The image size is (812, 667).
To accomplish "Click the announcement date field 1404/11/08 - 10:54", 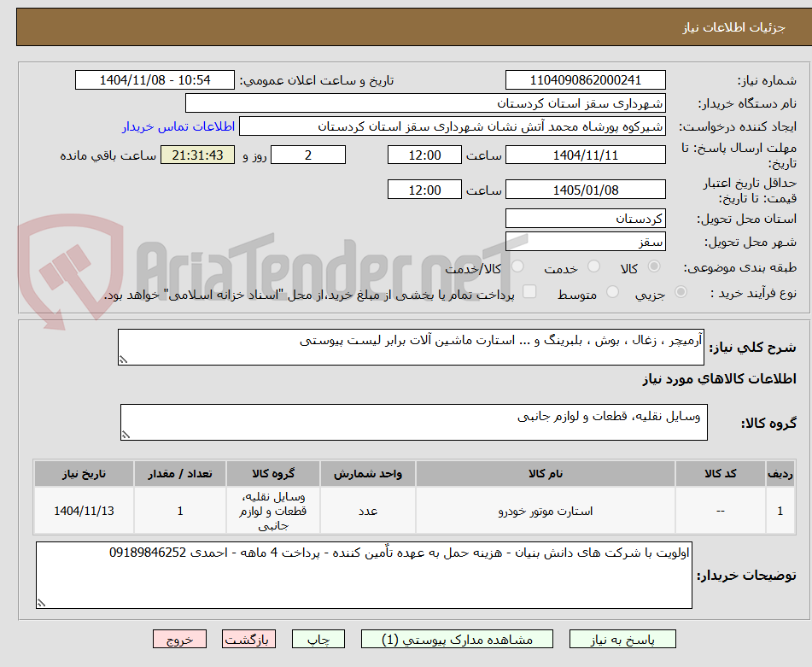I will coord(155,80).
